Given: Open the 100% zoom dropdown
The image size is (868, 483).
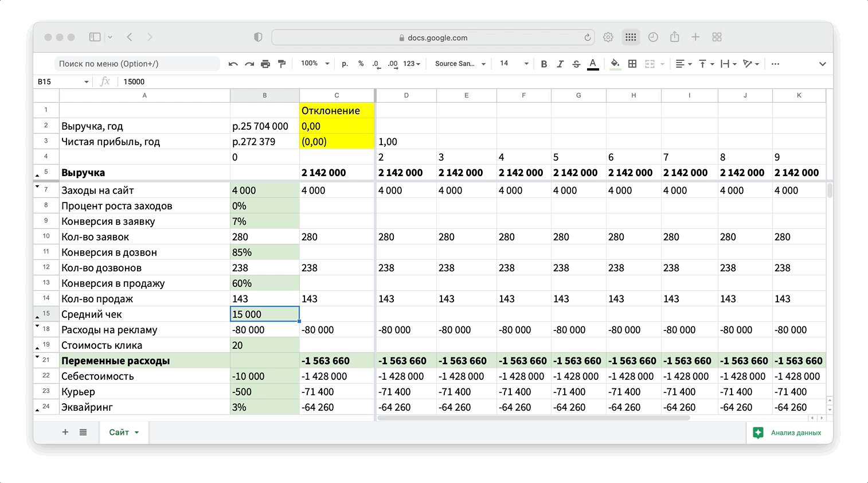Looking at the screenshot, I should coord(315,64).
